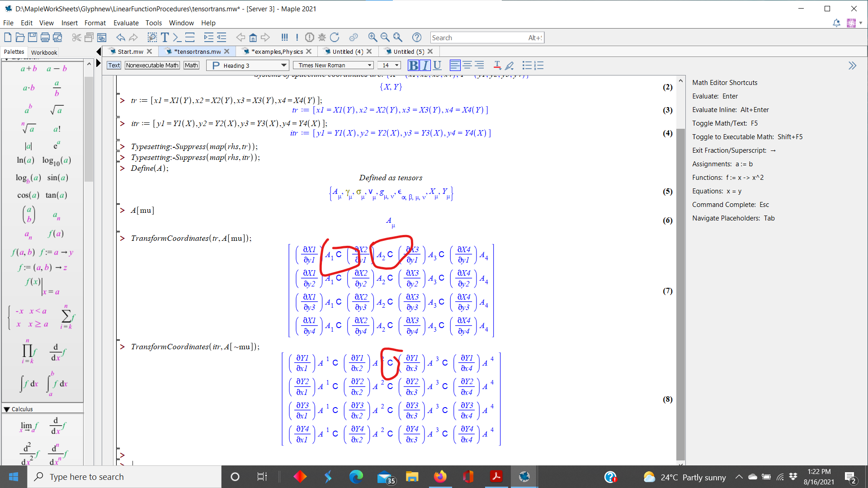868x488 pixels.
Task: Expand the double-chevron panel toggle
Action: (852, 66)
